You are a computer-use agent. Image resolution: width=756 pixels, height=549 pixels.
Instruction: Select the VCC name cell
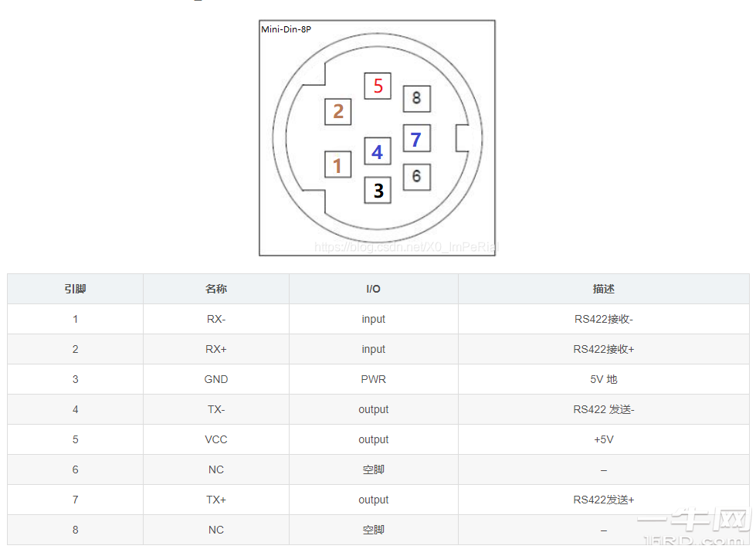pyautogui.click(x=216, y=439)
